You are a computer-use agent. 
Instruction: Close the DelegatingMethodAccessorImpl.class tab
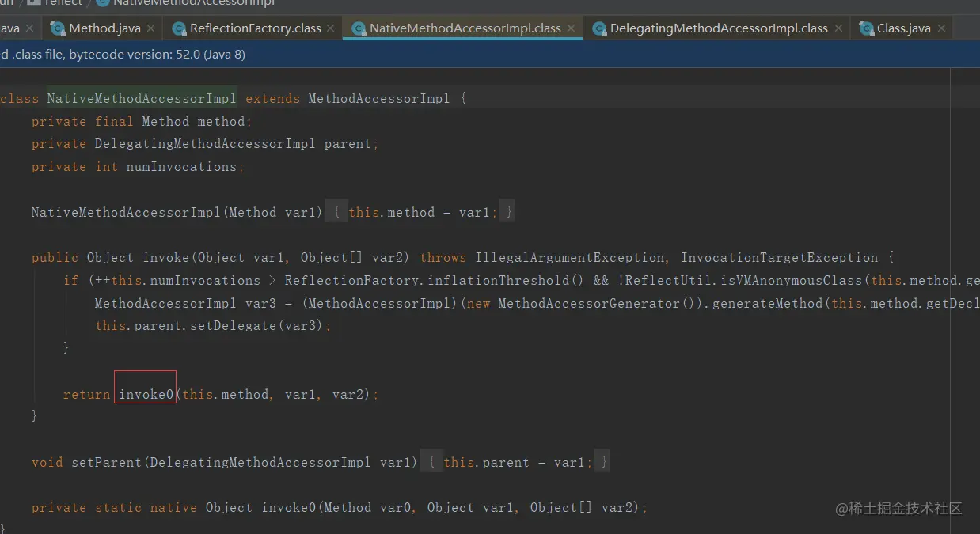pos(837,28)
